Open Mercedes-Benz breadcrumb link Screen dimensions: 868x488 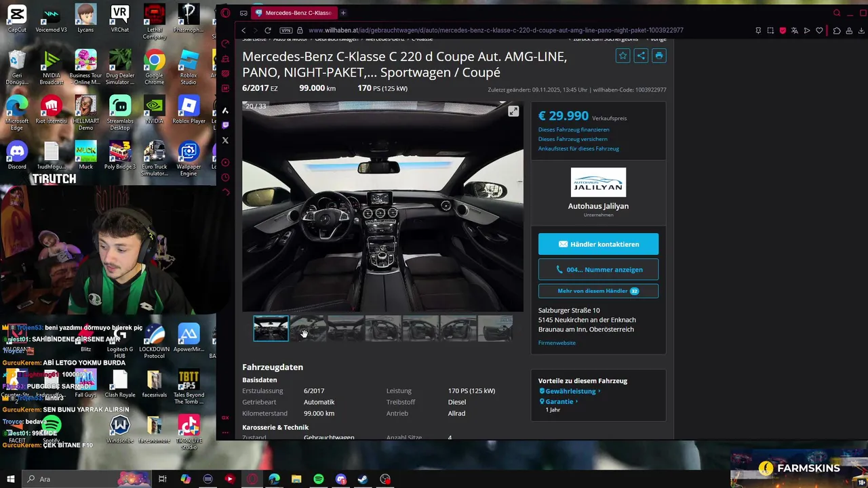[385, 39]
